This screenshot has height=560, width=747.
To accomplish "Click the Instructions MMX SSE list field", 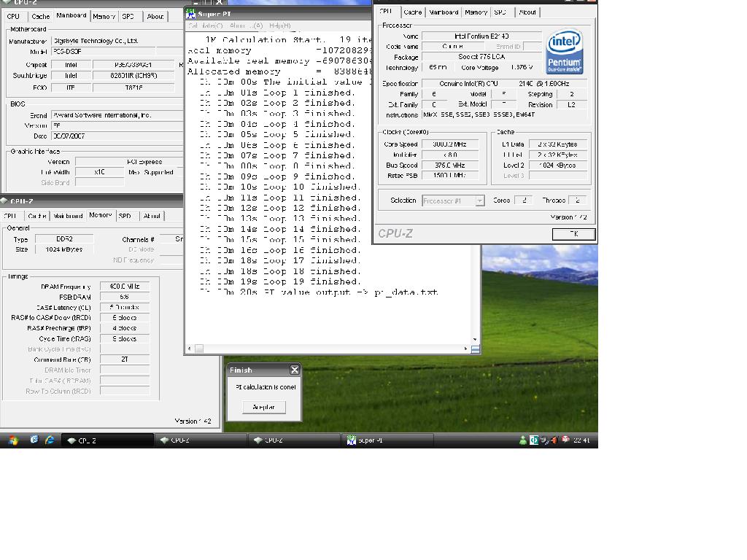I will (x=505, y=114).
